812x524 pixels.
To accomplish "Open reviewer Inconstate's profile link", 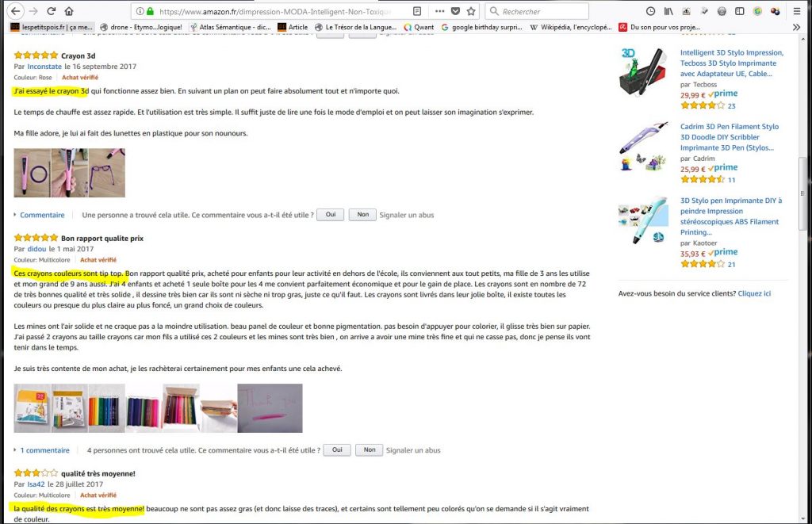I will pyautogui.click(x=44, y=67).
